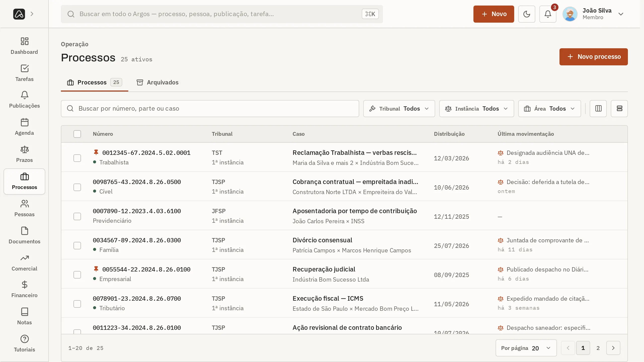Viewport: 644px width, 362px height.
Task: Expand the João Silva user menu chevron
Action: tap(621, 14)
